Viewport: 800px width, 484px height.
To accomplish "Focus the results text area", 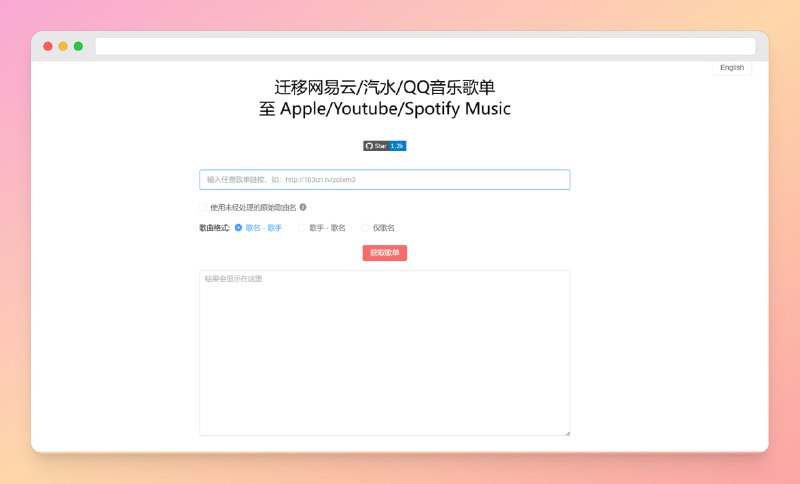I will 385,353.
